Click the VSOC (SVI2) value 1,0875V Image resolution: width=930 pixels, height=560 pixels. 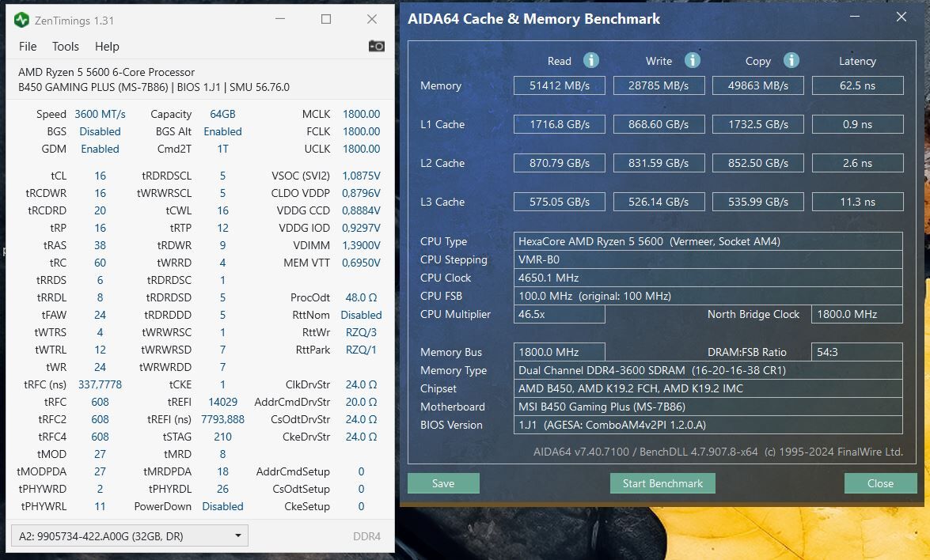pos(361,176)
